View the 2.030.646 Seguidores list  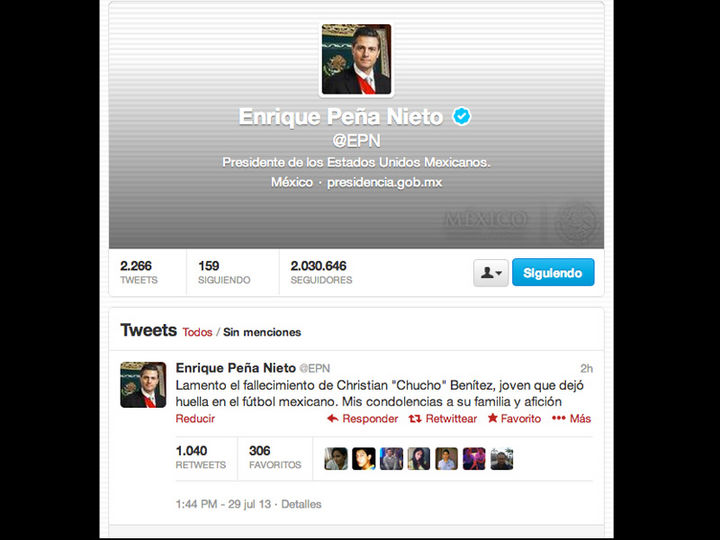tap(321, 272)
